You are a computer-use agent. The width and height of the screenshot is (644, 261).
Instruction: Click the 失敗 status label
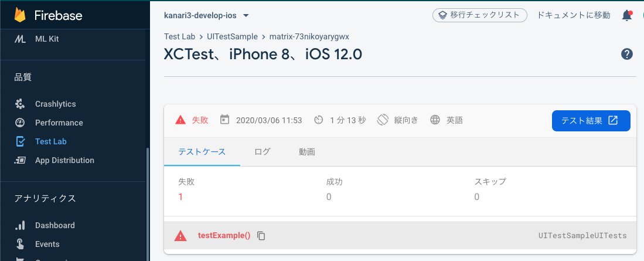point(200,120)
